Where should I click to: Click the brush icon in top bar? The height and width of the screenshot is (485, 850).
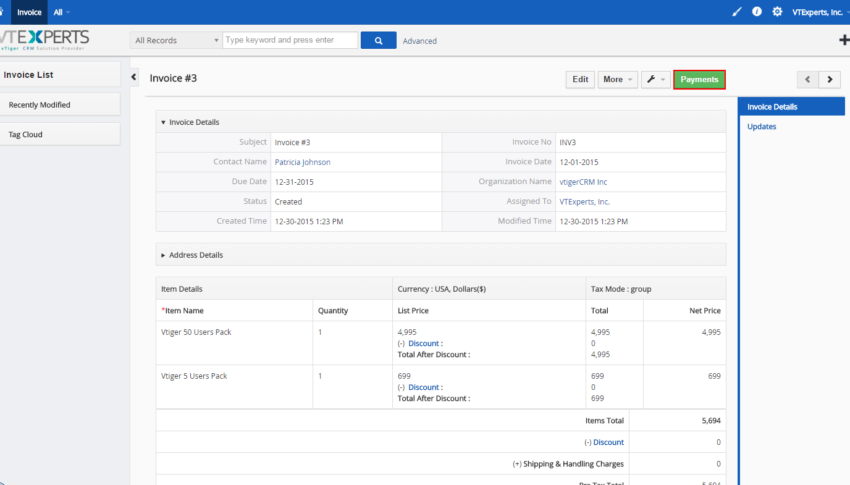click(737, 11)
